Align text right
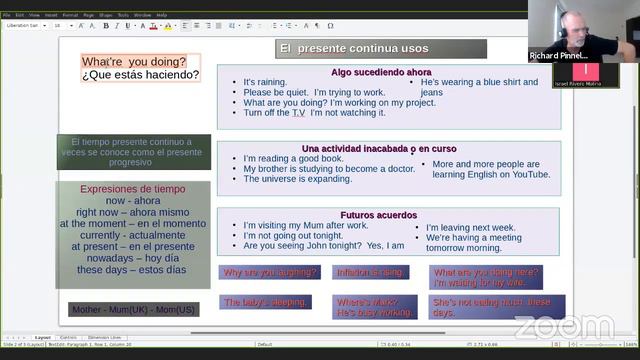The width and height of the screenshot is (640, 360). pos(208,26)
